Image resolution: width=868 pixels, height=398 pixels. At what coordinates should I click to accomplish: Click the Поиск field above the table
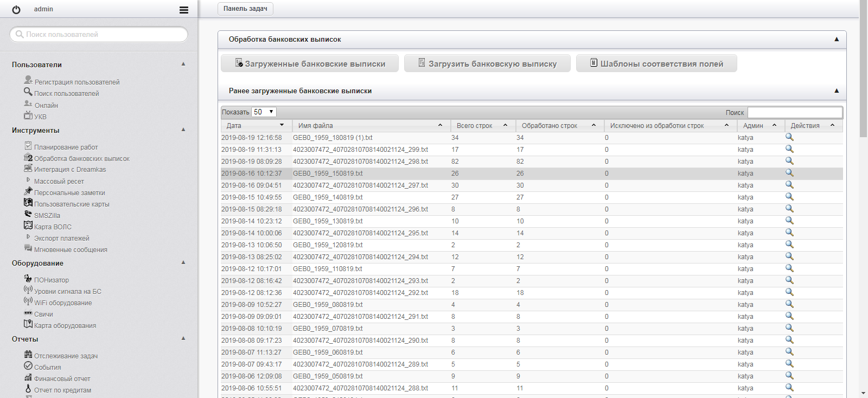click(794, 112)
